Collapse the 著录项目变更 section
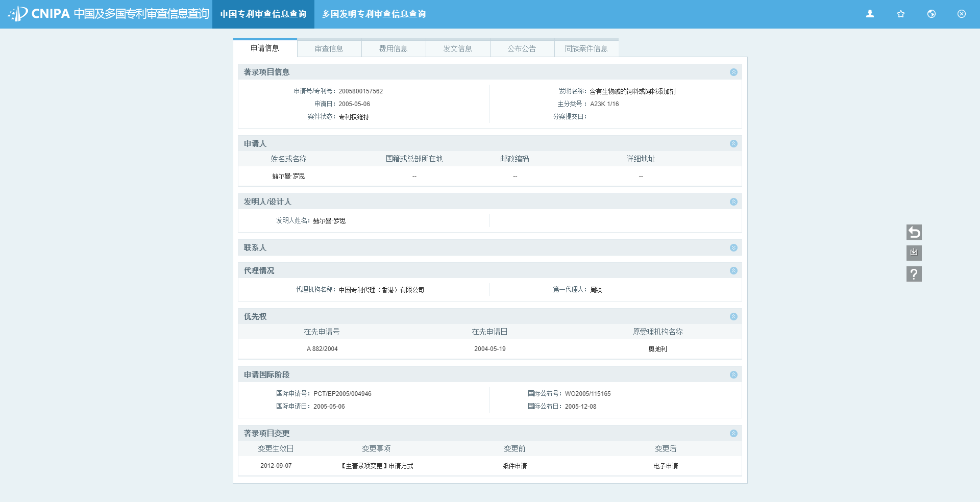Screen dimensions: 980x502 click(x=733, y=433)
